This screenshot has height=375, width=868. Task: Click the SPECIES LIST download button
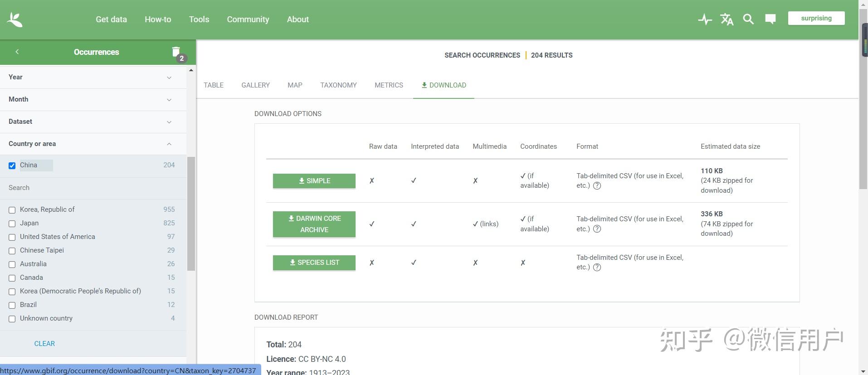[x=314, y=263]
